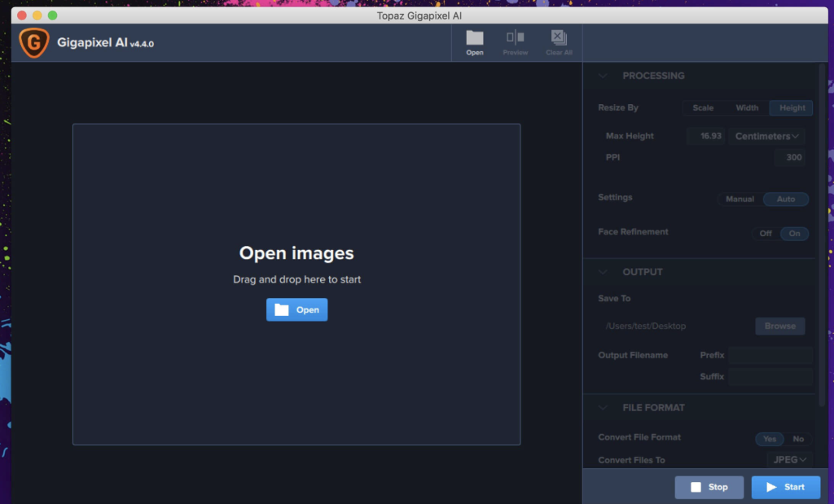
Task: Select Resize By Scale
Action: (x=703, y=108)
